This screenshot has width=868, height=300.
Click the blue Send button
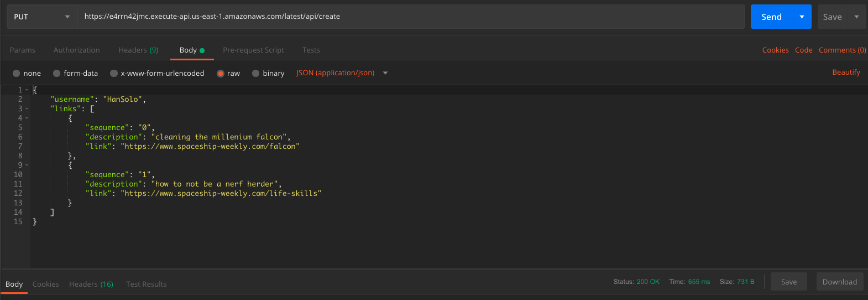coord(771,17)
